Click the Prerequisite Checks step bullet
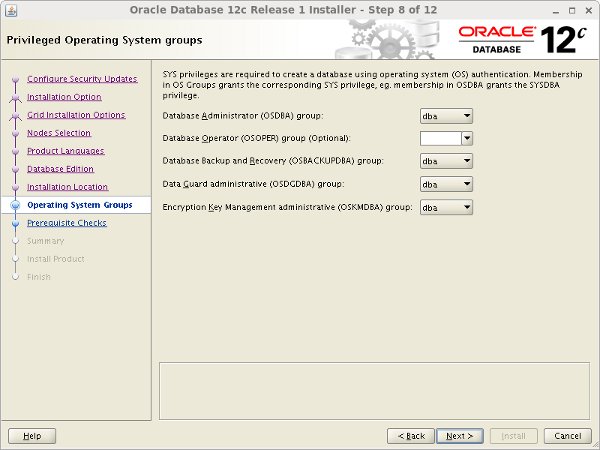The height and width of the screenshot is (450, 600). point(15,223)
